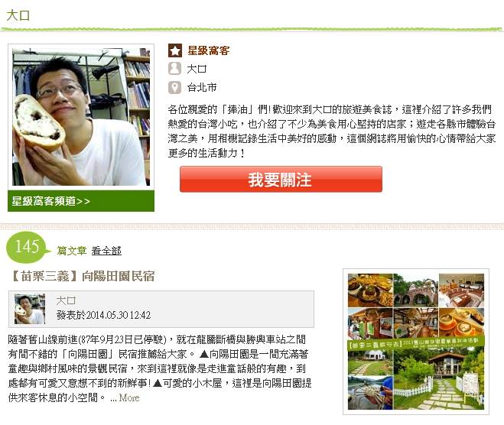Open the 看全部 link for all articles
Viewport: 504px width, 425px height.
pyautogui.click(x=106, y=251)
